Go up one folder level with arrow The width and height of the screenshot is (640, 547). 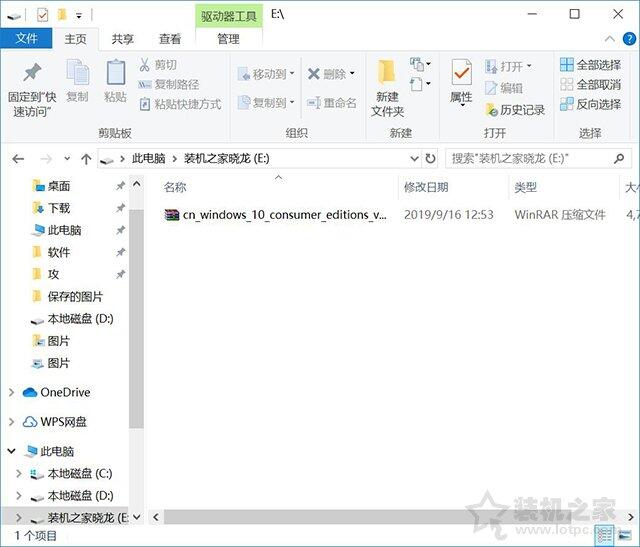86,158
